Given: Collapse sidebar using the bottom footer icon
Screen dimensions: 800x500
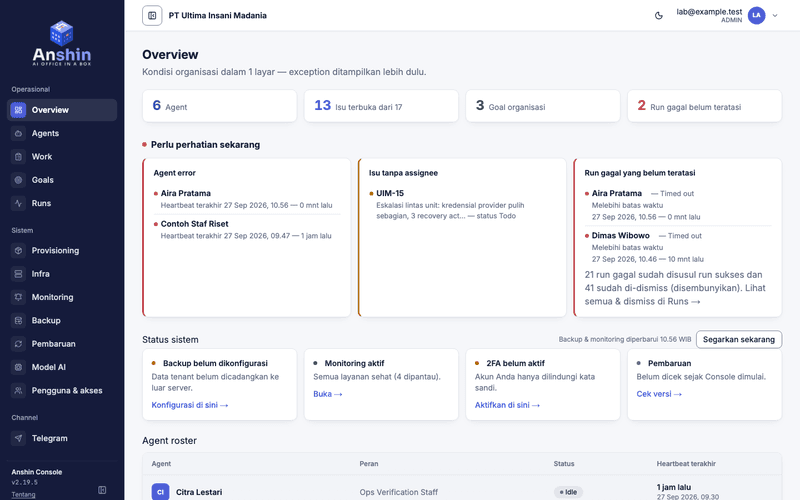Looking at the screenshot, I should (102, 490).
